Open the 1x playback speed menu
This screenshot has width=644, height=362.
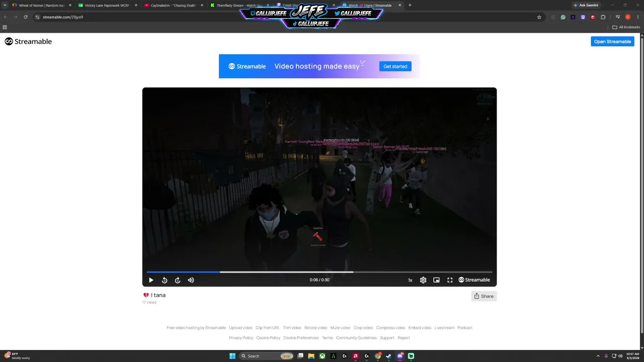(410, 280)
